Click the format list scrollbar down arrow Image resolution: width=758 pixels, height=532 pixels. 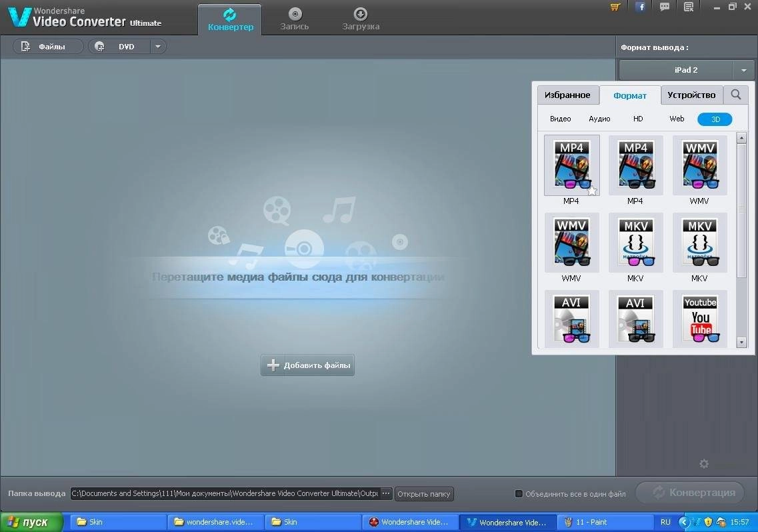[741, 343]
